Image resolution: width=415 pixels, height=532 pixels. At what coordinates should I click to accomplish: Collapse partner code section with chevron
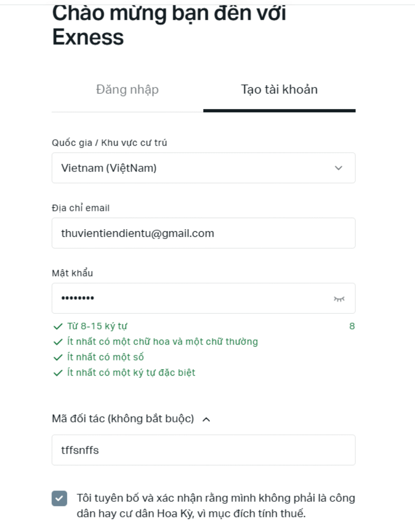(206, 419)
